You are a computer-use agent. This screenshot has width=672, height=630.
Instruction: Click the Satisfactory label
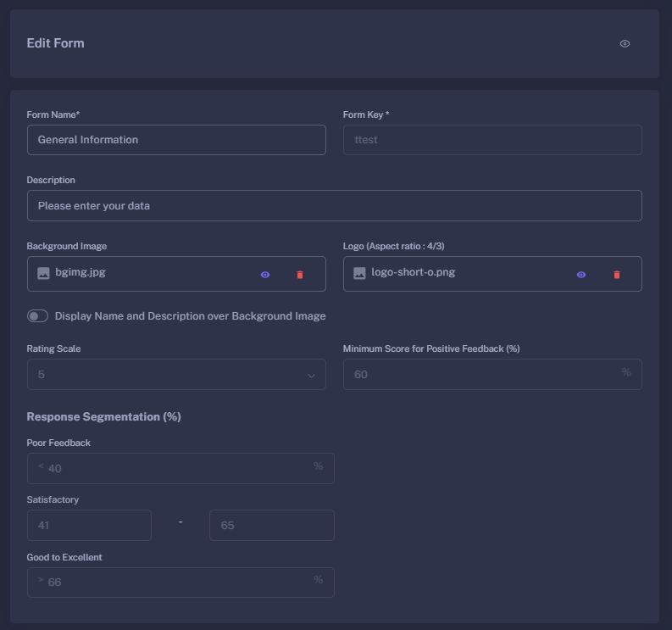pos(53,499)
